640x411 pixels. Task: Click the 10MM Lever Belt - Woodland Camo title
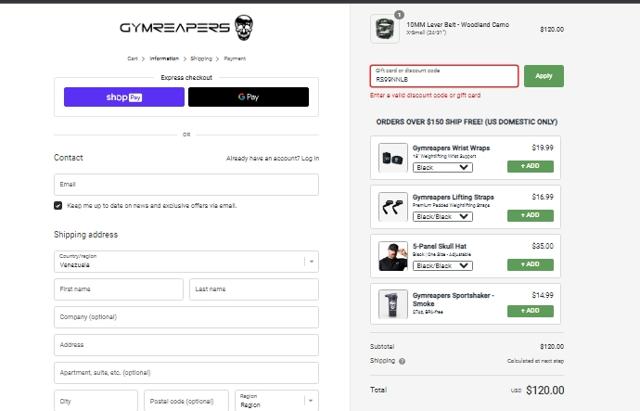[458, 25]
